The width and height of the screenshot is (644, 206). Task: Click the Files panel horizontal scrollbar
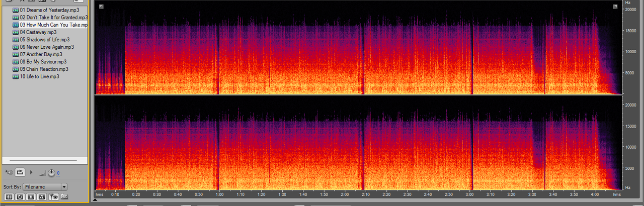[43, 161]
